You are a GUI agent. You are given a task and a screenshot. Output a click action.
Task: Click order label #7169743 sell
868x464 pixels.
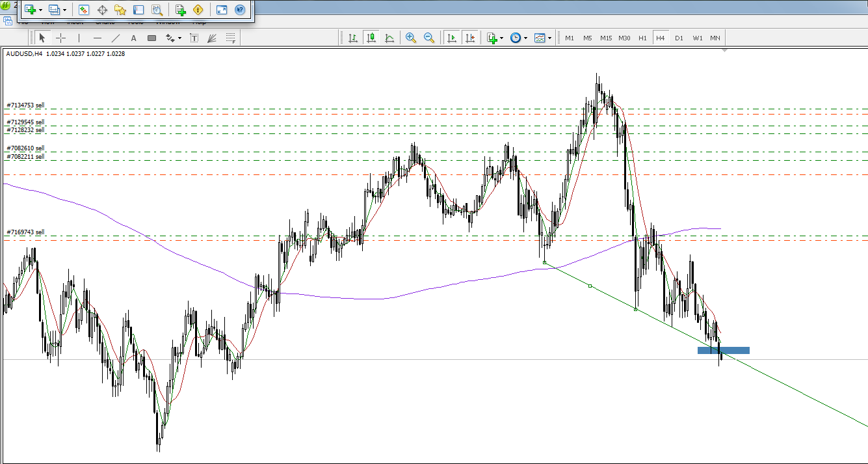coord(25,232)
